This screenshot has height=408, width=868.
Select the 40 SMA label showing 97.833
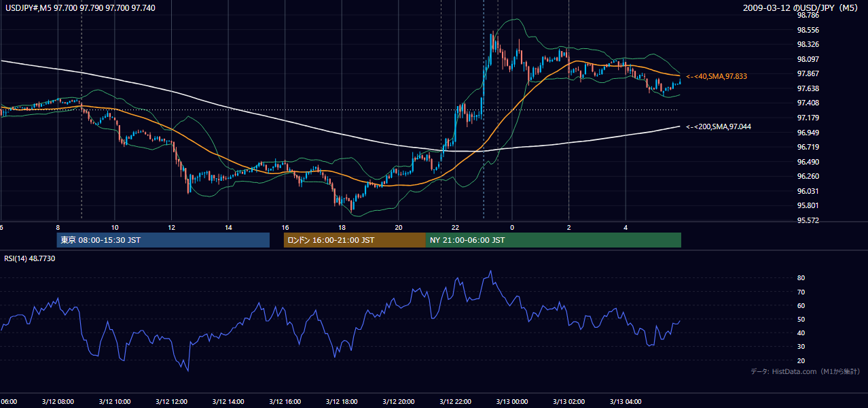(717, 76)
